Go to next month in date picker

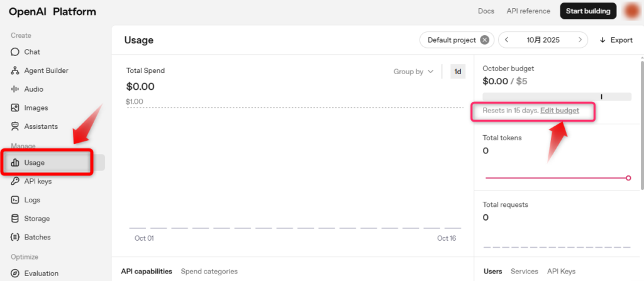point(580,40)
